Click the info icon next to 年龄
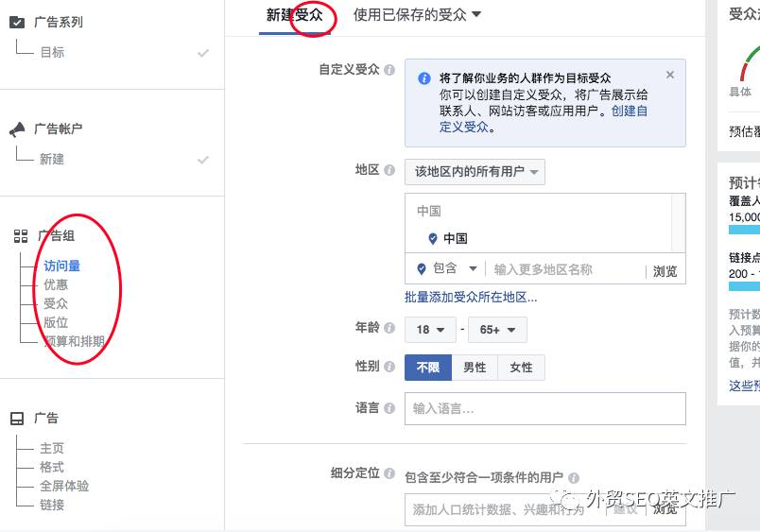This screenshot has width=760, height=532. 389,328
